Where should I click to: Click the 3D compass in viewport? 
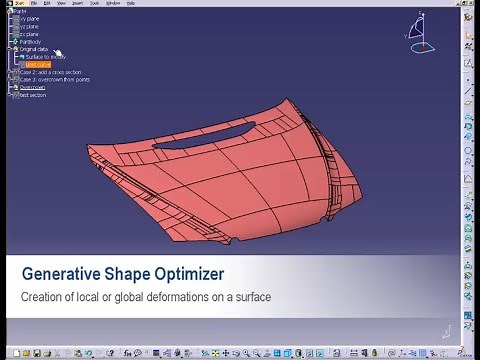tap(421, 33)
